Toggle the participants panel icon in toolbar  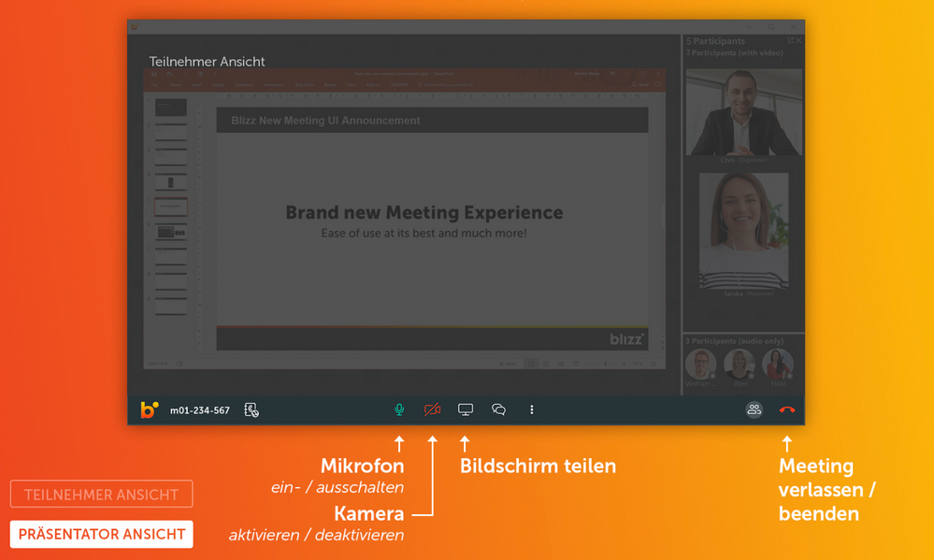pyautogui.click(x=754, y=409)
